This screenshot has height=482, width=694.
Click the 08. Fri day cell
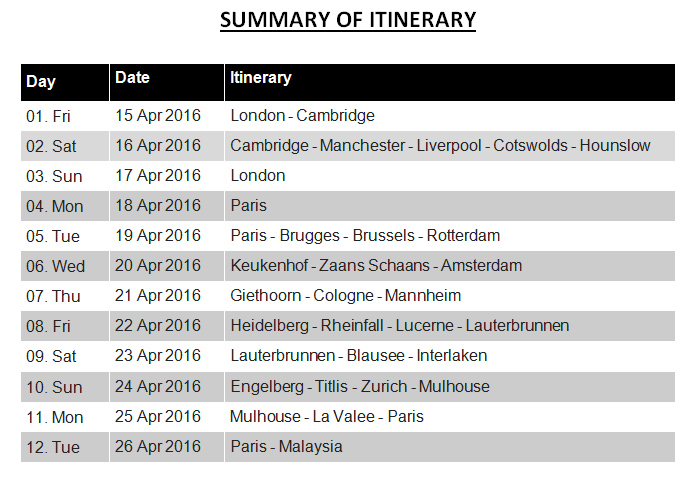65,326
